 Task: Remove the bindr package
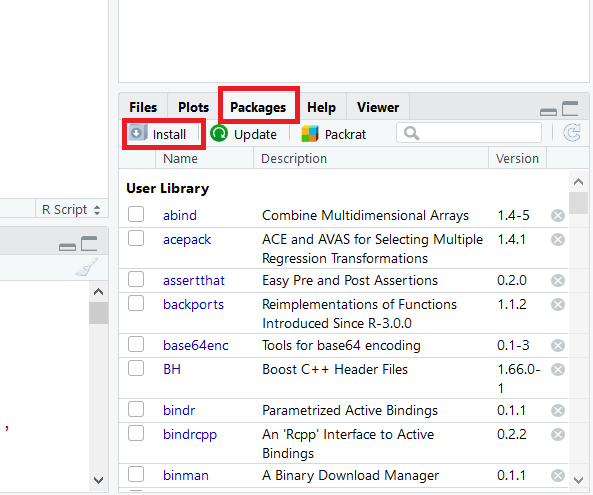tap(558, 411)
